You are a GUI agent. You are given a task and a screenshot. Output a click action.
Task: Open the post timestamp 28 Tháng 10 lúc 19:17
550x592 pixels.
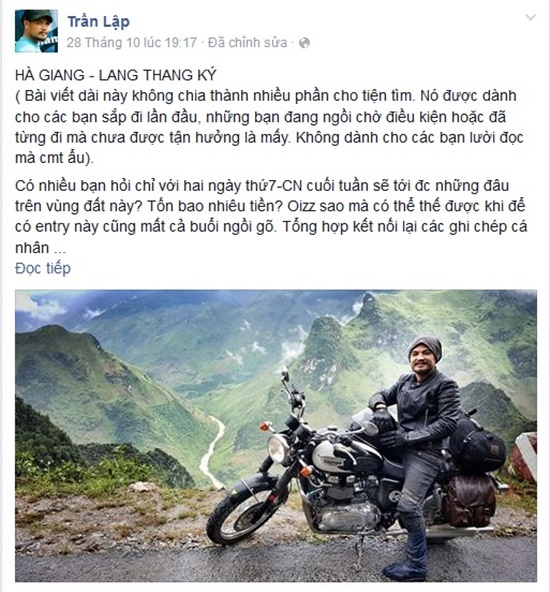132,42
